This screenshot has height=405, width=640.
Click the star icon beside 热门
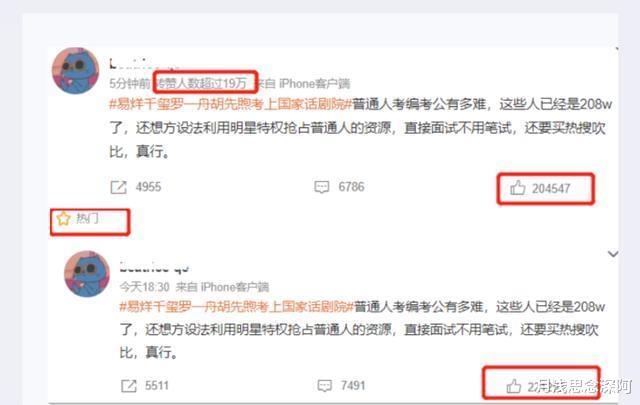pos(63,218)
